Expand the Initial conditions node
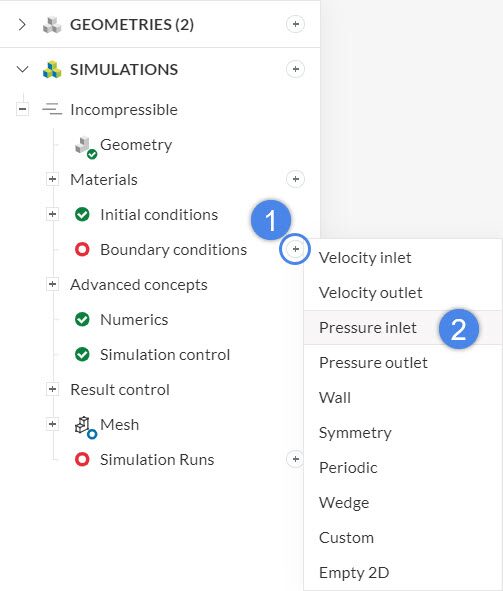The width and height of the screenshot is (503, 591). pos(52,214)
